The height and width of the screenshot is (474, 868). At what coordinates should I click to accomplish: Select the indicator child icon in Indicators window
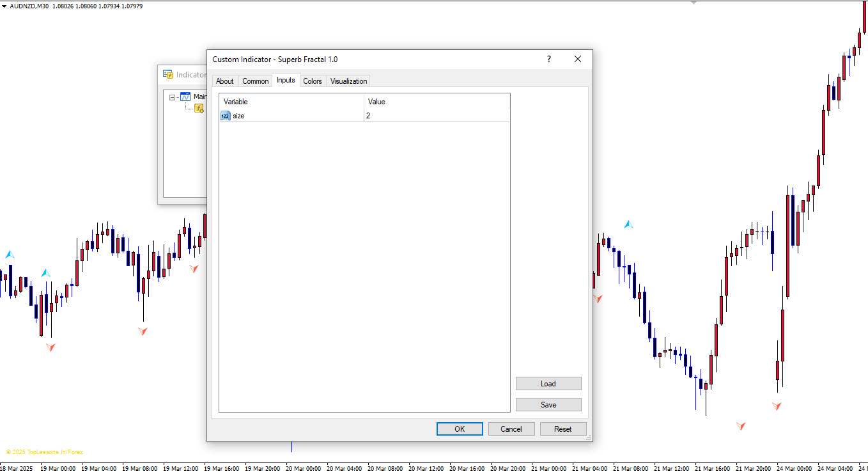pyautogui.click(x=199, y=108)
